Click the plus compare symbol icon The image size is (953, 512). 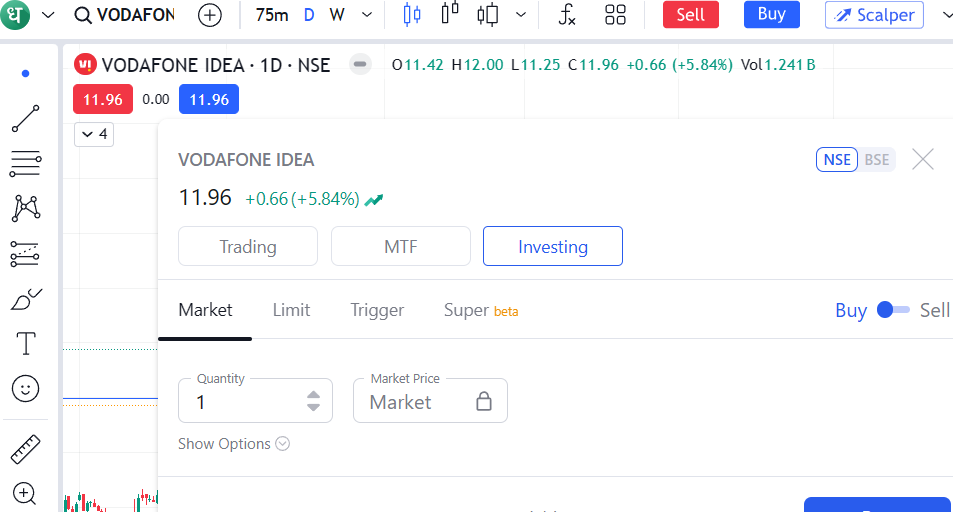pyautogui.click(x=210, y=15)
